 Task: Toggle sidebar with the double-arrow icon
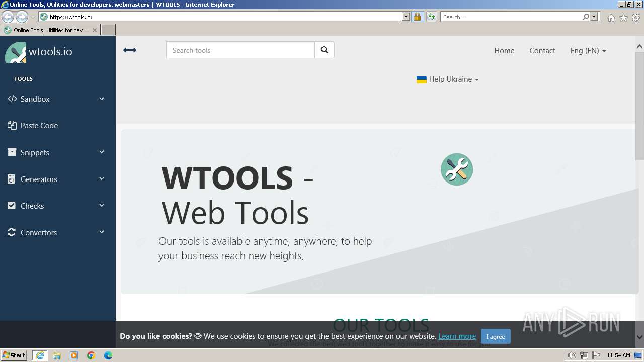tap(130, 50)
